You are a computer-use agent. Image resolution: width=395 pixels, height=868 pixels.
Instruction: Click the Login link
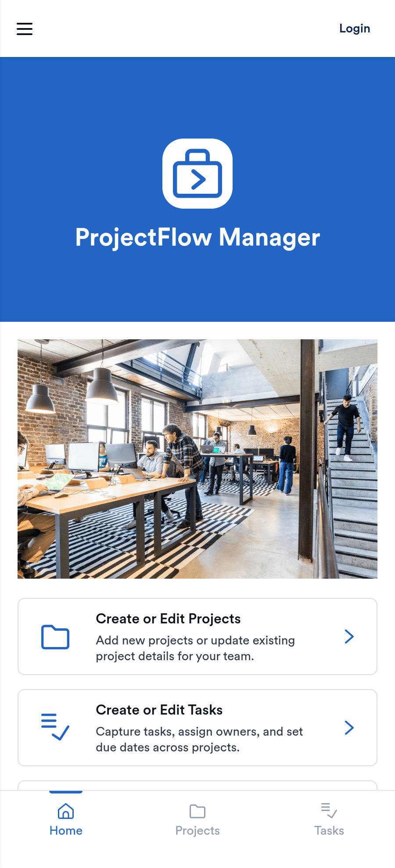(355, 28)
